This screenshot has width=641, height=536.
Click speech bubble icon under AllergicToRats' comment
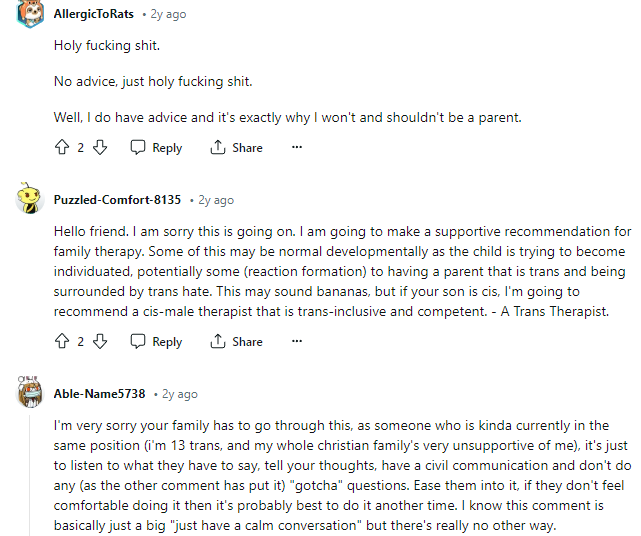click(x=138, y=147)
